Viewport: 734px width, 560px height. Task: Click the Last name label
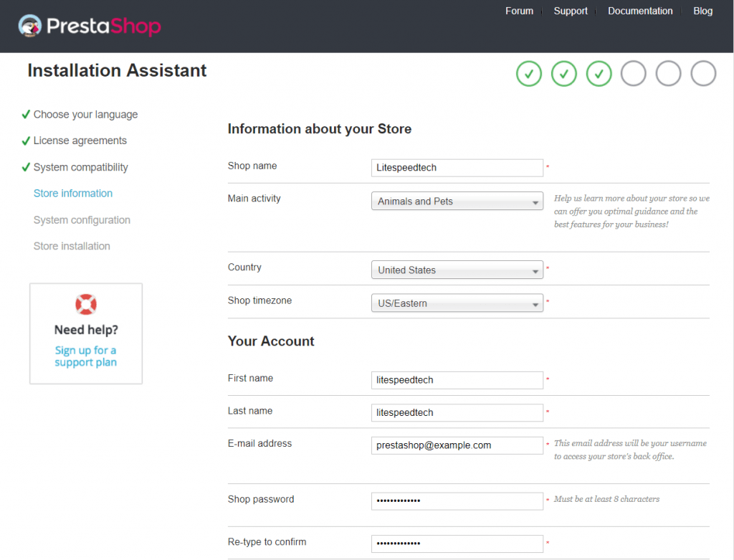click(x=250, y=411)
